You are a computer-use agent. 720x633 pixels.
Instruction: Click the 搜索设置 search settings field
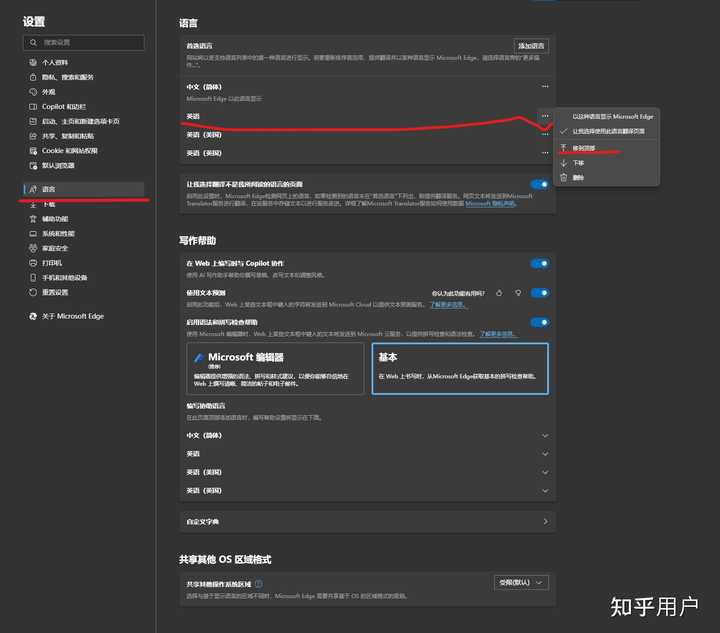pyautogui.click(x=84, y=43)
